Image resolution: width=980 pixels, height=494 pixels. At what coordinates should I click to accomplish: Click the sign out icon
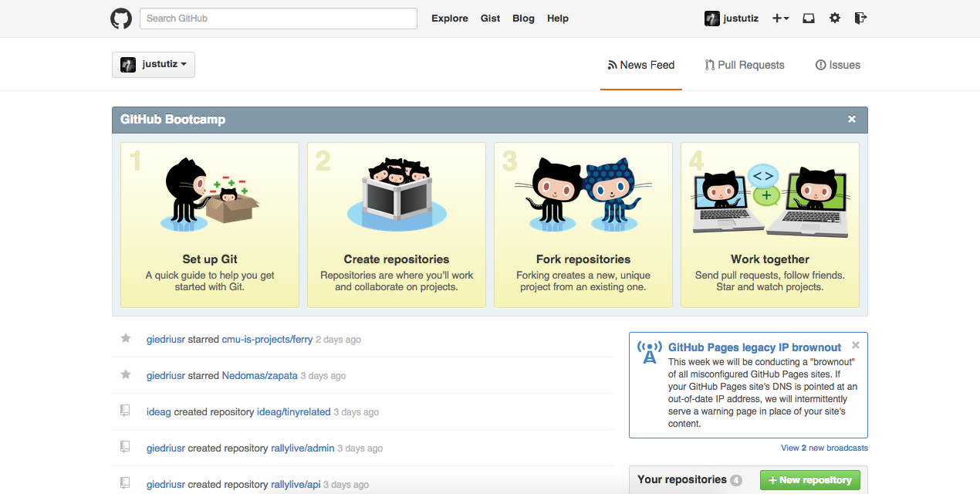click(x=861, y=19)
